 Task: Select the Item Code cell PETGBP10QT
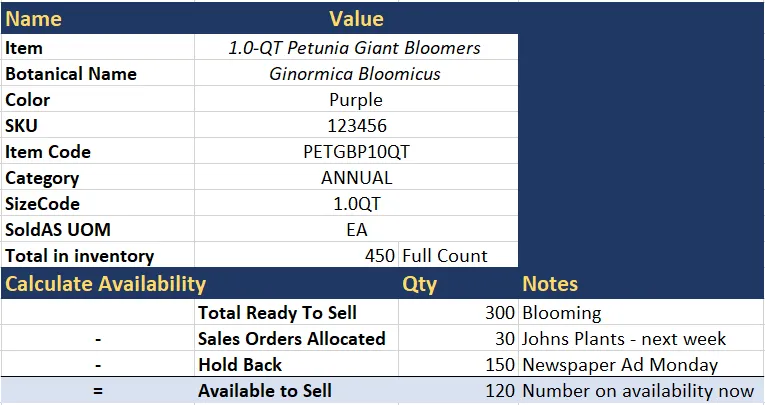pos(356,151)
